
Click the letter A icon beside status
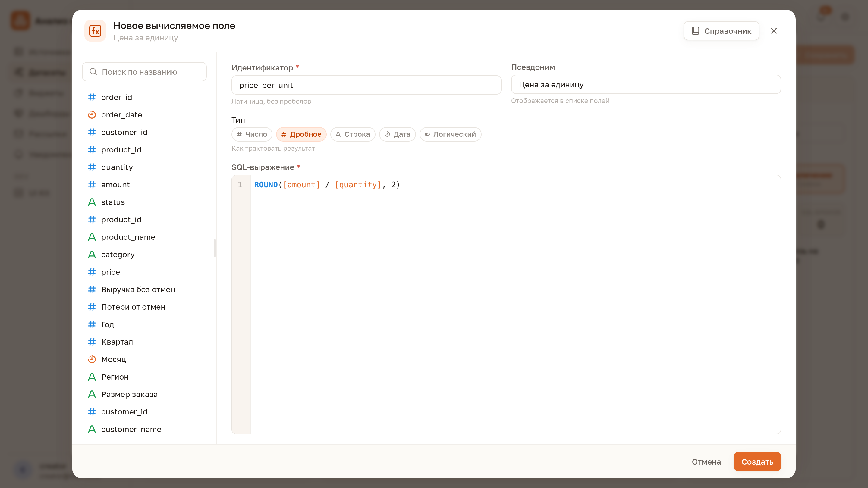point(92,202)
